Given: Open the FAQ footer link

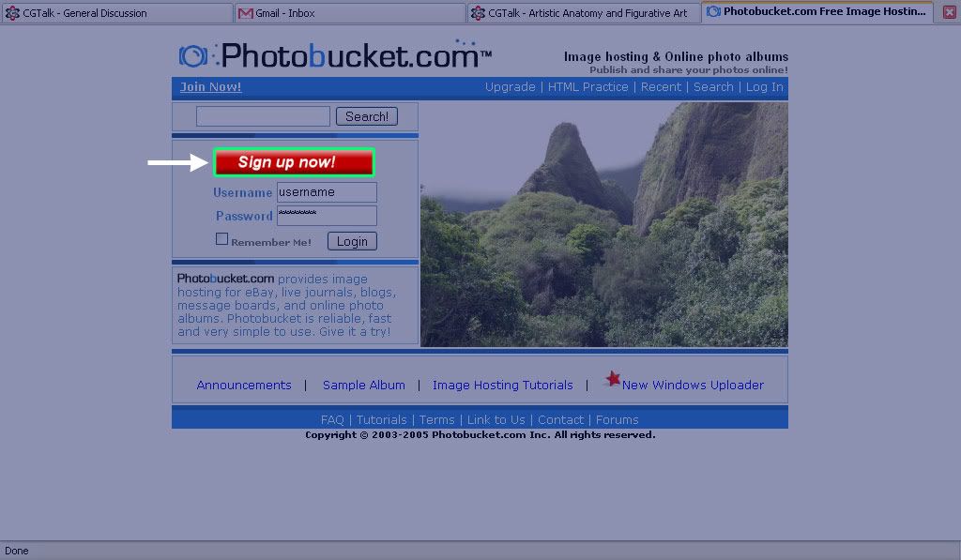Looking at the screenshot, I should (332, 419).
